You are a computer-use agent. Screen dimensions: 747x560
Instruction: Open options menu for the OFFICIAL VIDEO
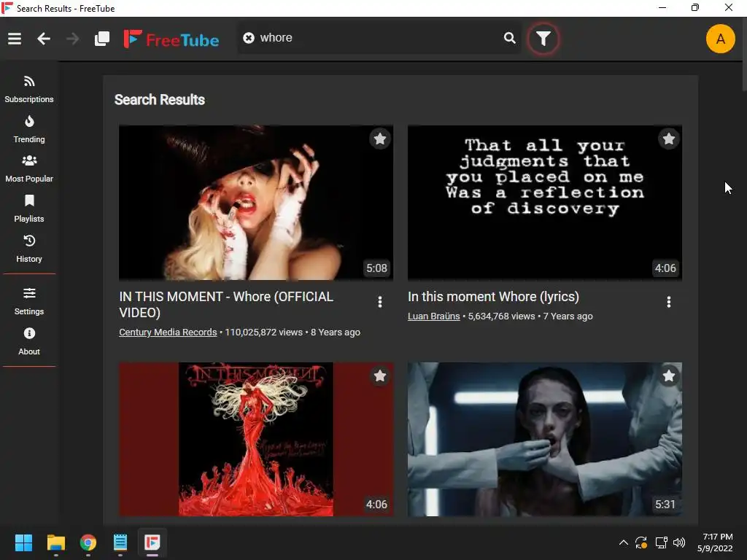click(379, 302)
